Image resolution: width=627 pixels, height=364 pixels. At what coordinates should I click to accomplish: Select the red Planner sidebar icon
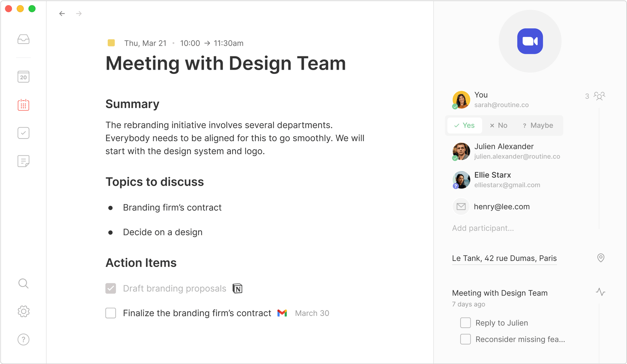pyautogui.click(x=24, y=105)
